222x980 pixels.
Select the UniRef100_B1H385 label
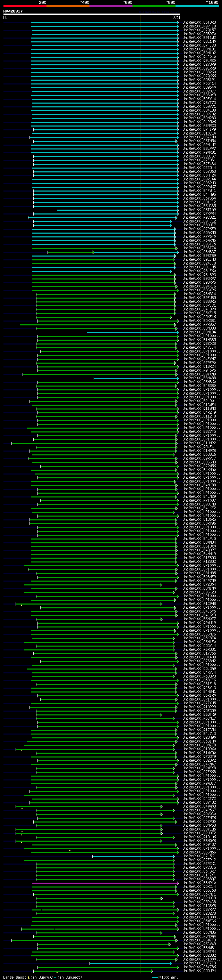[x=199, y=340]
